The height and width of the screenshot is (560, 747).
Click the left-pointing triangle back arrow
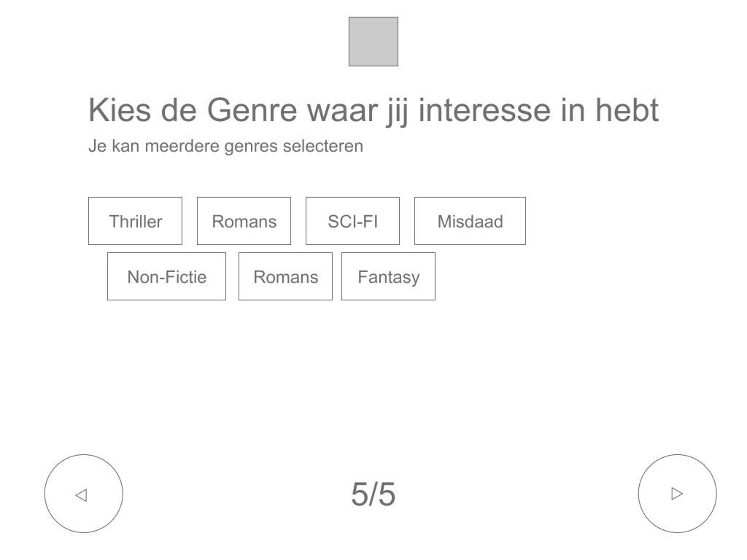(82, 495)
